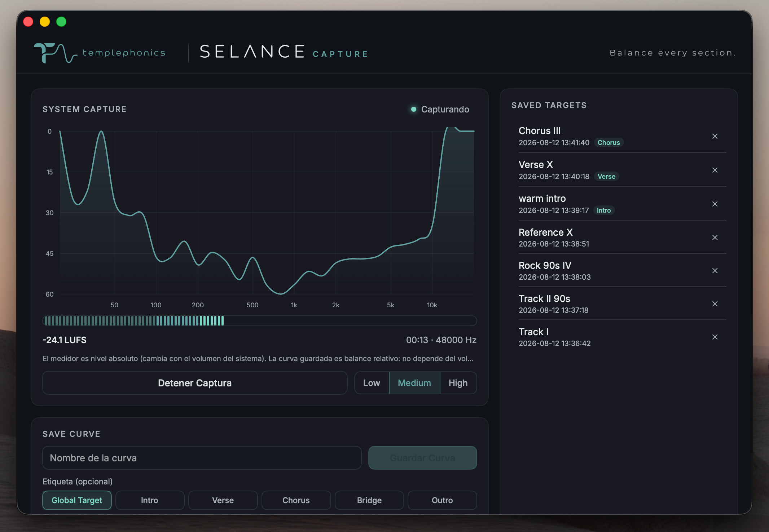The width and height of the screenshot is (769, 532).
Task: Choose the Intro label tag
Action: coord(150,500)
